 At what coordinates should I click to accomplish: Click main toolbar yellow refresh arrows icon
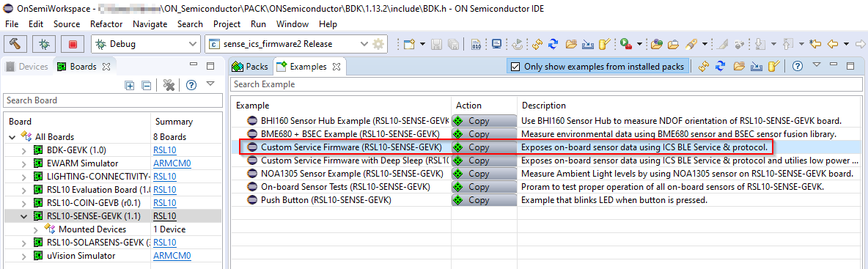tap(537, 44)
